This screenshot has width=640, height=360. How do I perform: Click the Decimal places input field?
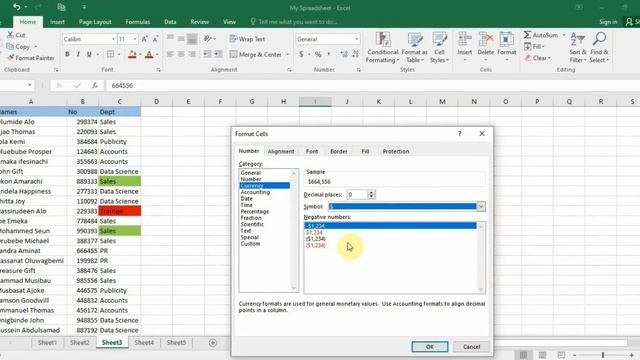click(x=357, y=195)
